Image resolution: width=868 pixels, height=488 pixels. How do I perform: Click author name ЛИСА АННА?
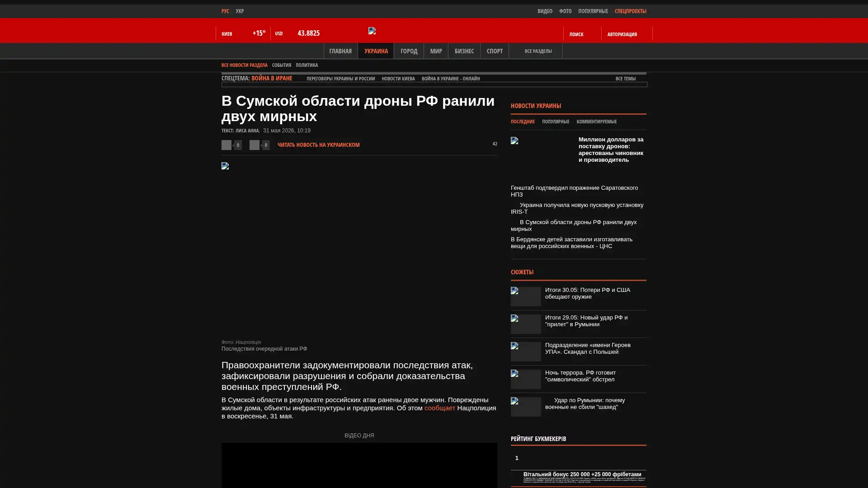pyautogui.click(x=247, y=131)
